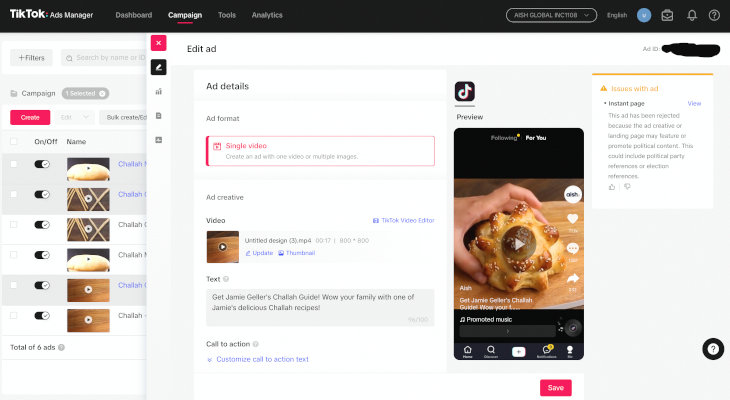Click the floating help bubble icon

click(712, 348)
